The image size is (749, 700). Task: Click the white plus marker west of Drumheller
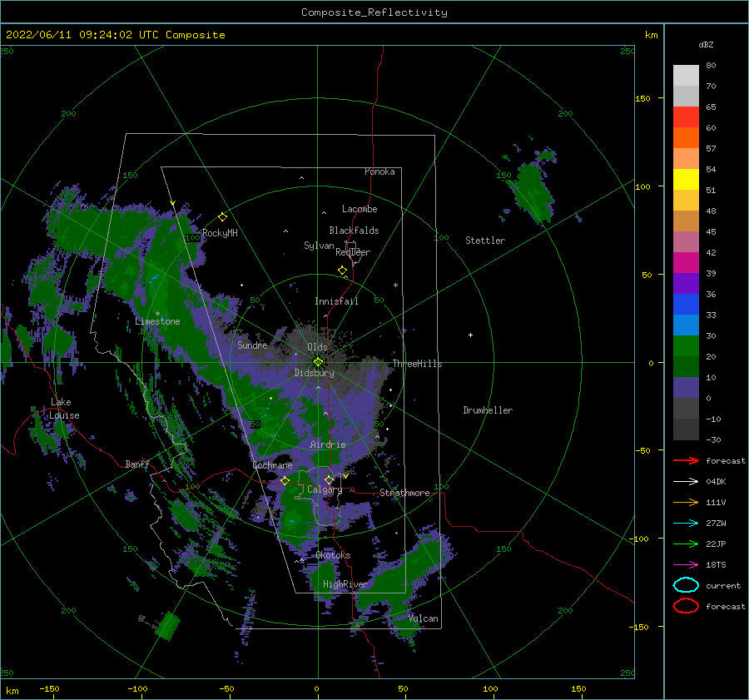click(x=470, y=335)
